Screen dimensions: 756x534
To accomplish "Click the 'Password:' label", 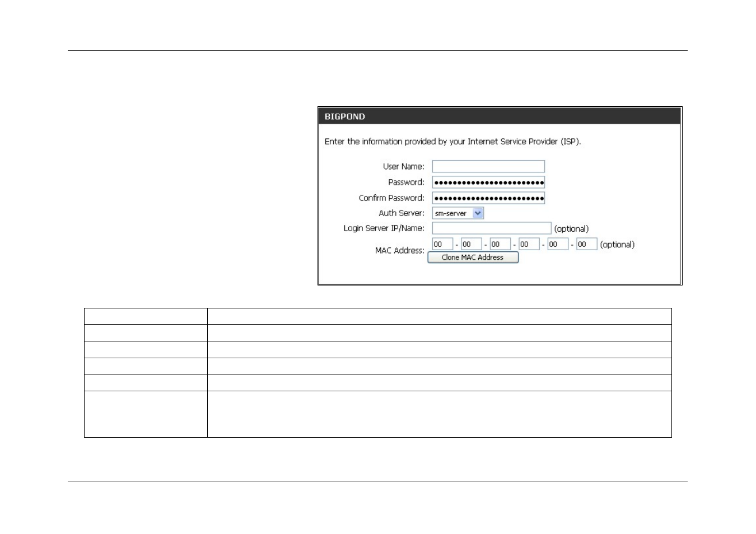I will point(406,182).
